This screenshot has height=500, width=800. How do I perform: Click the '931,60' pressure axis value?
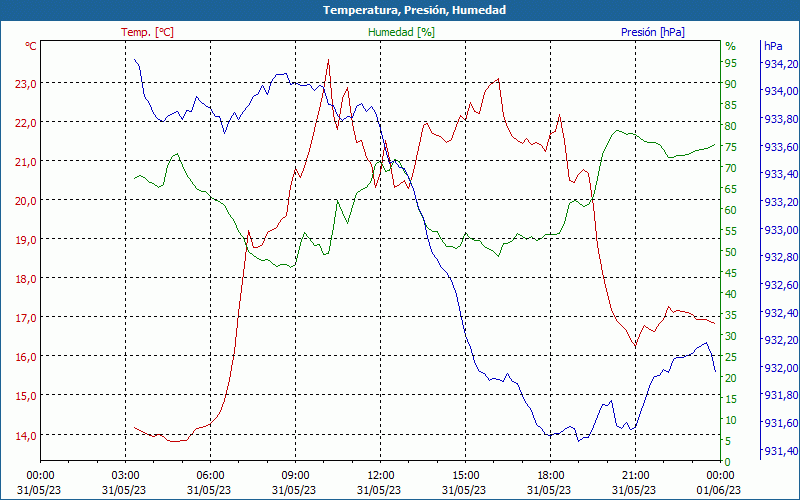click(780, 423)
